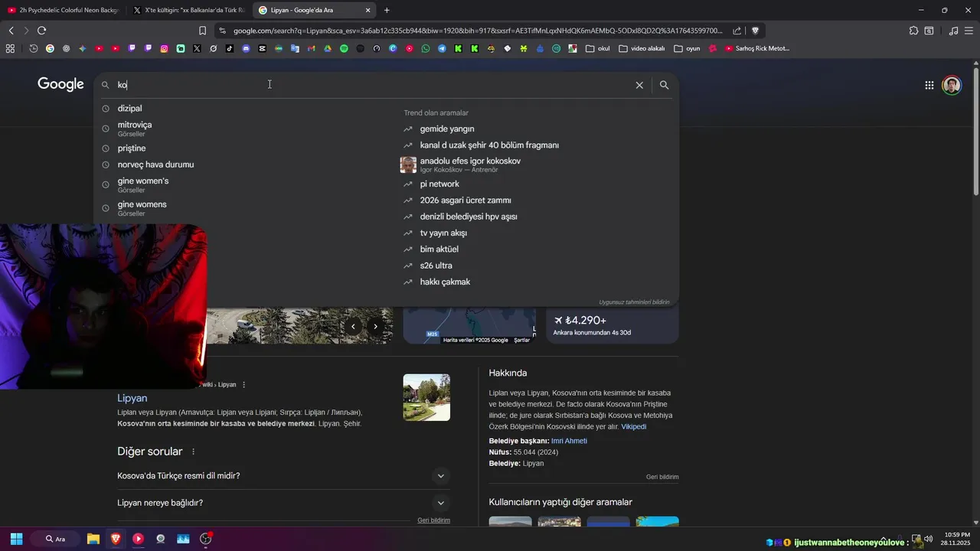Open the browser extensions puzzle icon
This screenshot has width=980, height=551.
[913, 31]
